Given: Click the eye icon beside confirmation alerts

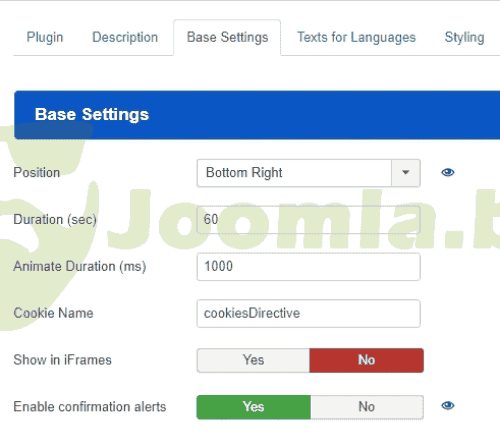Looking at the screenshot, I should pyautogui.click(x=448, y=406).
